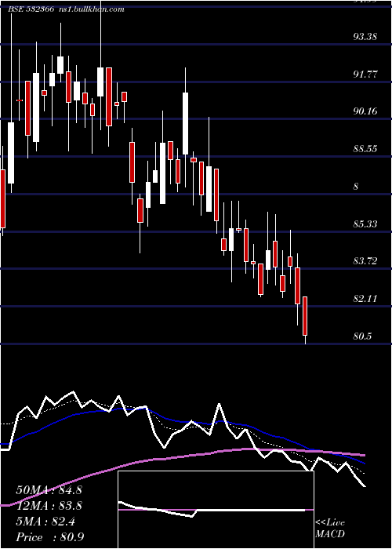Screen dimensions: 392x549
Task: Click the 93.38 price axis label
Action: click(x=365, y=36)
